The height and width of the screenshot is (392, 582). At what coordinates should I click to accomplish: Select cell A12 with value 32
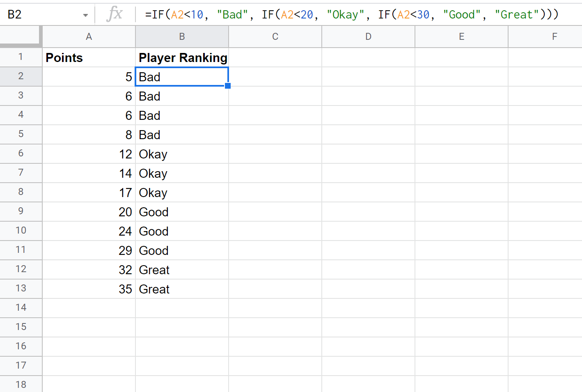click(89, 270)
